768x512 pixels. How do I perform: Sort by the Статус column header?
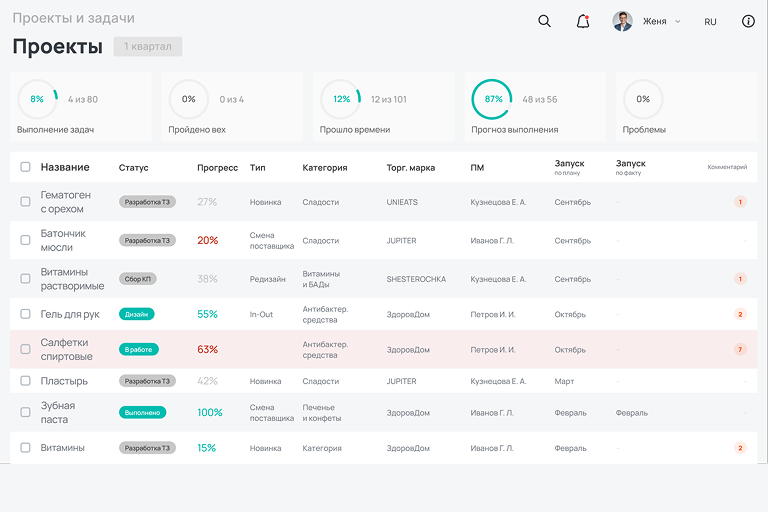coord(133,167)
